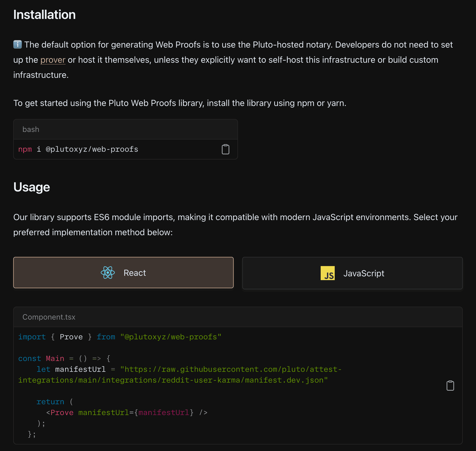
Task: Click the 'To get started' paragraph
Action: point(180,103)
